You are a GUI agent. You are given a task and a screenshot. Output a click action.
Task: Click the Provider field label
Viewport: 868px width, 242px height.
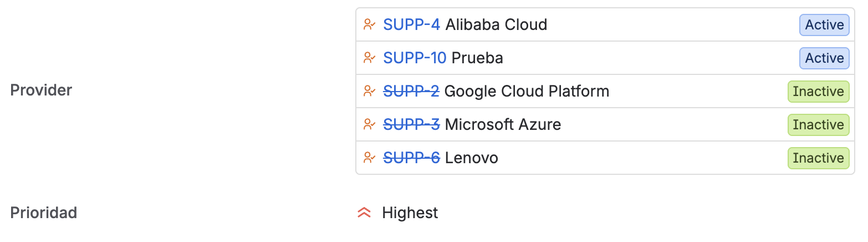(41, 90)
